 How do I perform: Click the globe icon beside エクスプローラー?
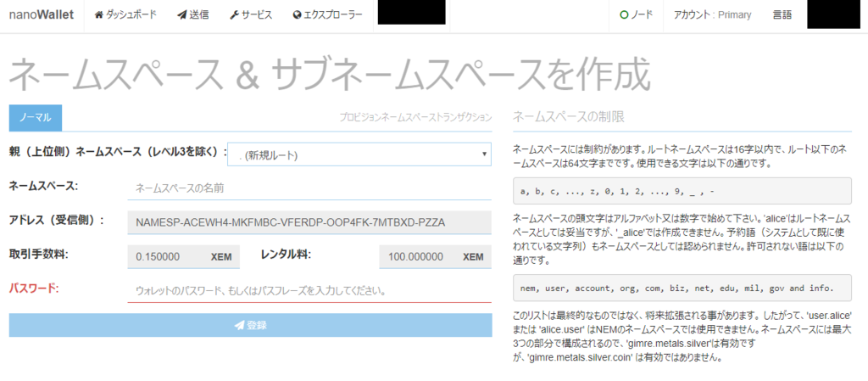(x=298, y=15)
